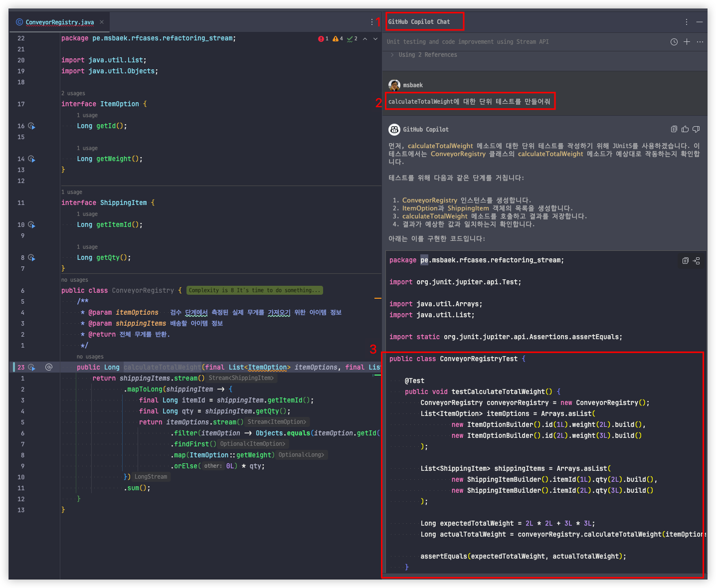Go to next highlighted error arrow

click(x=375, y=39)
